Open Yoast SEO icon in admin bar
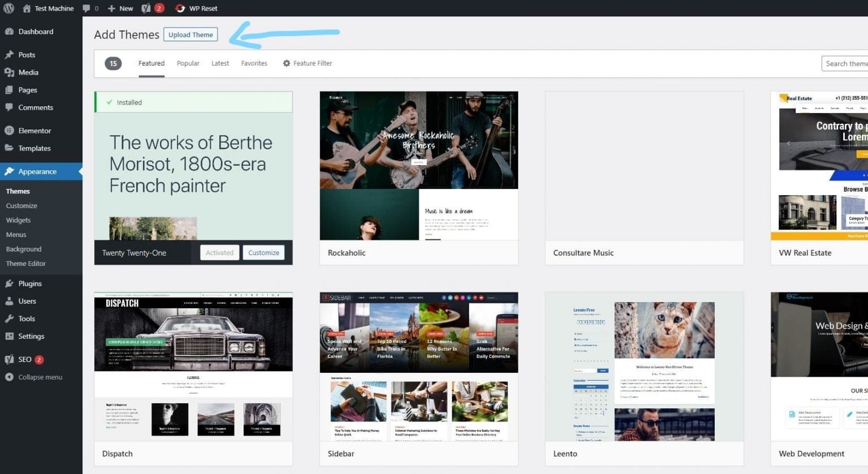This screenshot has width=868, height=474. point(146,8)
